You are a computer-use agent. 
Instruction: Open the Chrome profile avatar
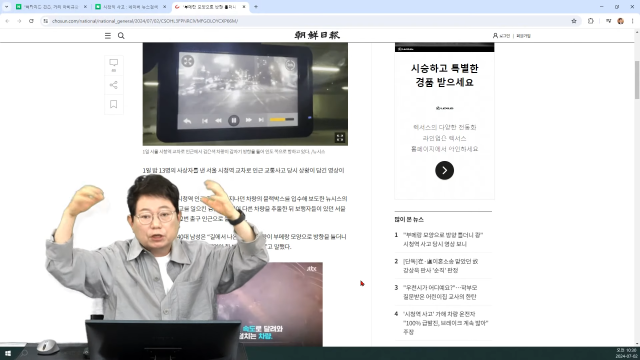620,21
